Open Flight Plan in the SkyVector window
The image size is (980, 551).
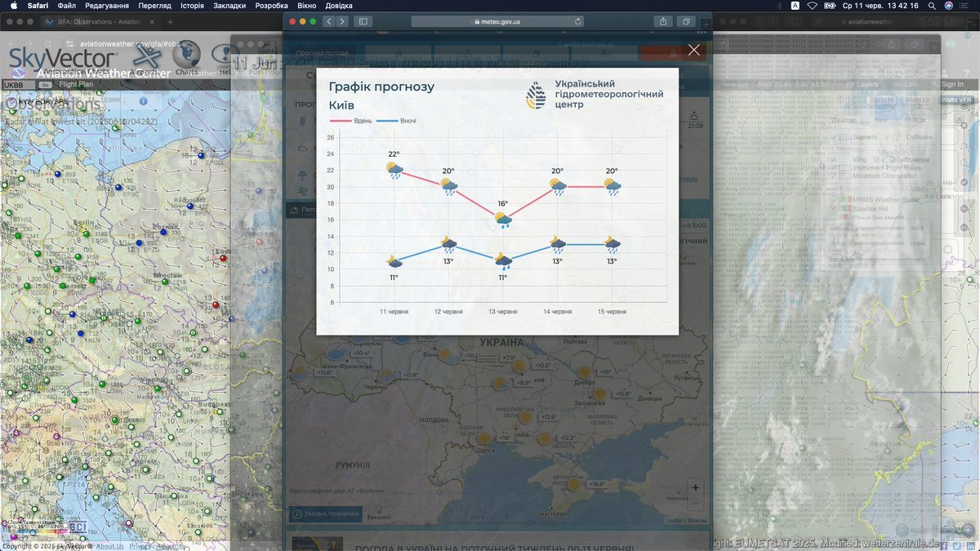[76, 84]
